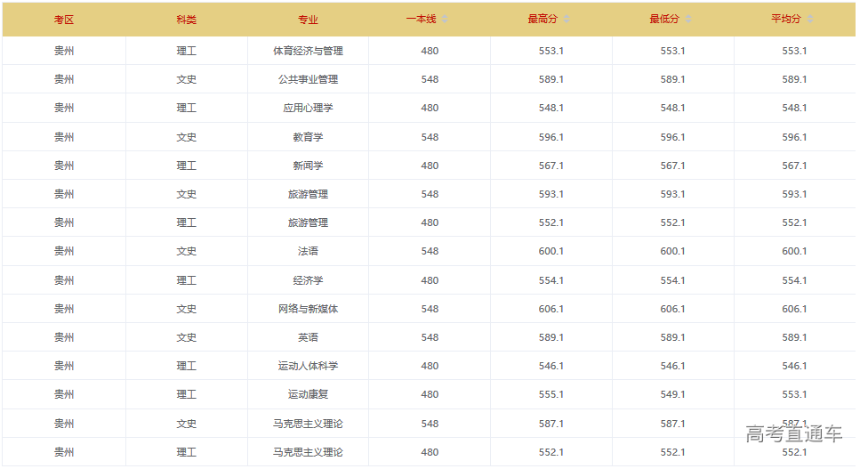Click the 考区 column header

(x=64, y=20)
